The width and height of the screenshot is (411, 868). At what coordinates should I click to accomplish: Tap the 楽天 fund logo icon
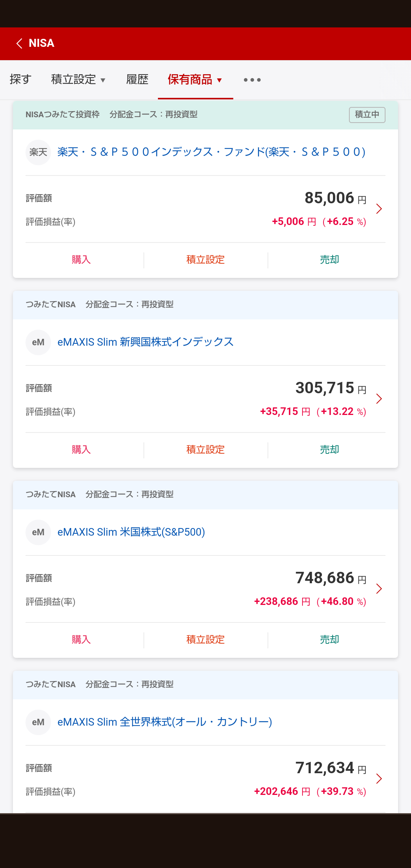point(38,152)
